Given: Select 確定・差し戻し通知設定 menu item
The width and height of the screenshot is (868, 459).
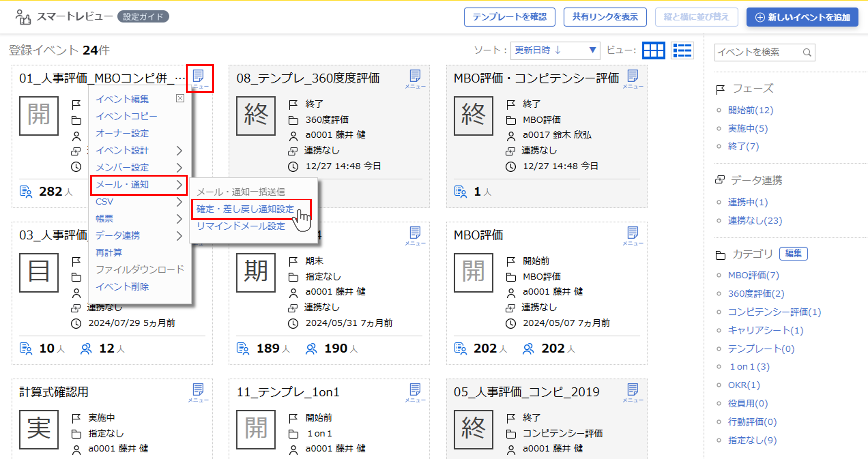Looking at the screenshot, I should [245, 209].
